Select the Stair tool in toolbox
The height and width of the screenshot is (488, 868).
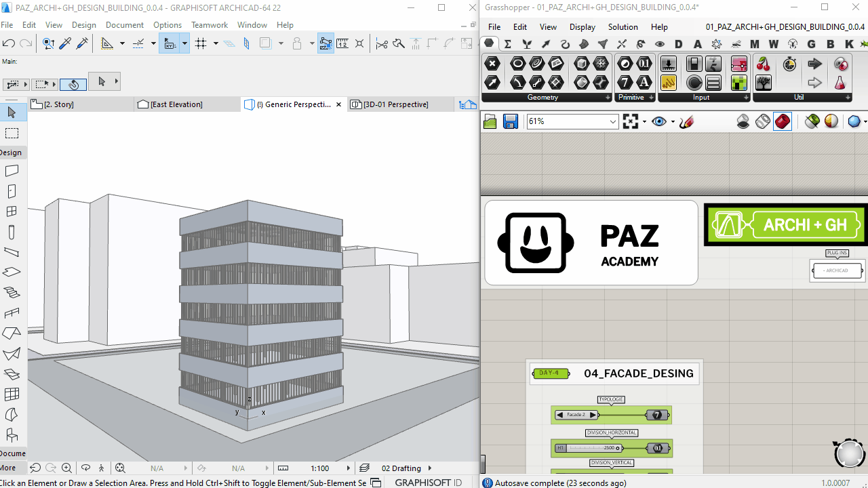pyautogui.click(x=12, y=293)
